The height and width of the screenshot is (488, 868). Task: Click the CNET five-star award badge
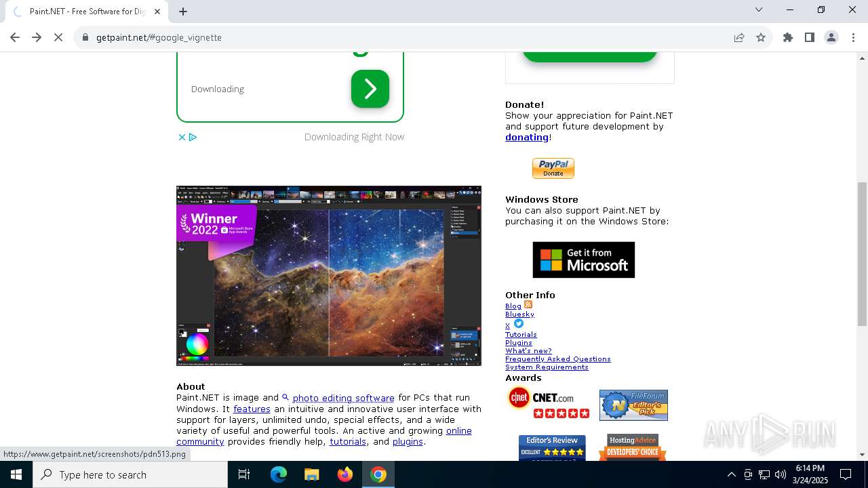(549, 403)
